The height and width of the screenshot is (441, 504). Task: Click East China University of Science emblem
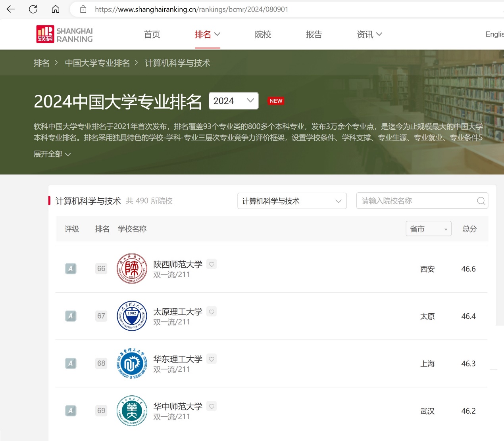pyautogui.click(x=132, y=363)
